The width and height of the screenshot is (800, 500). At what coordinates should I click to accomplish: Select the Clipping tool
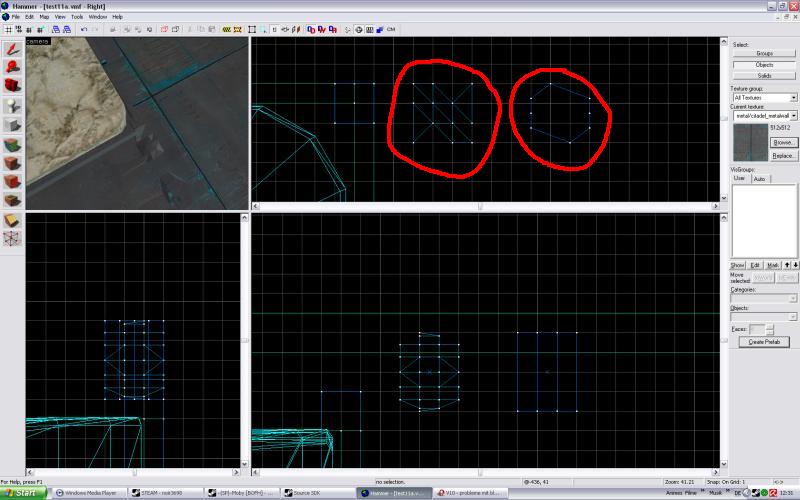pos(12,219)
